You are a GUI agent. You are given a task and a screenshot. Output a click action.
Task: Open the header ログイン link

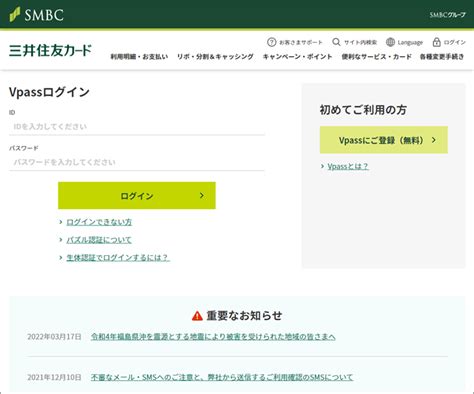(x=455, y=42)
